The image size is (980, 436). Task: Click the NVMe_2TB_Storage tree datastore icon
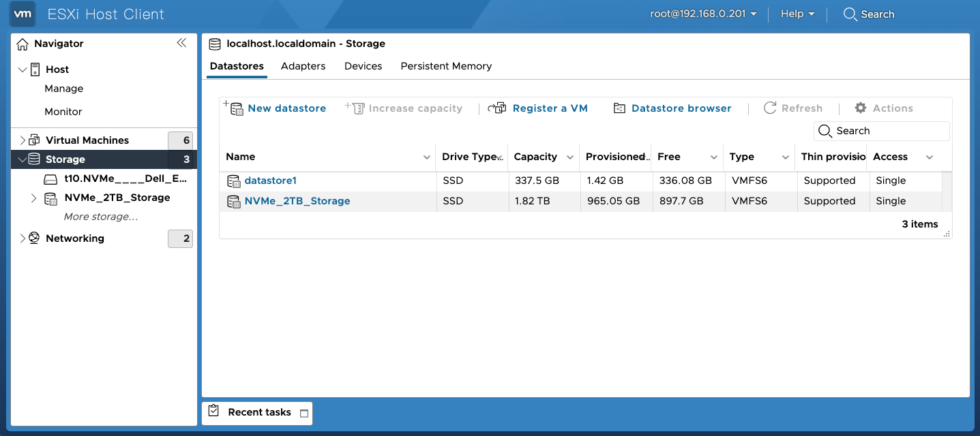click(51, 198)
